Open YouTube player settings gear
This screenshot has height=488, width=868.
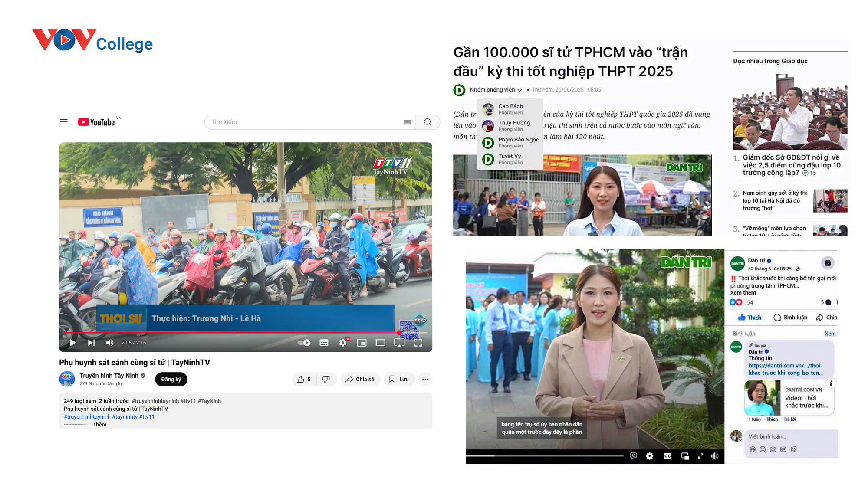(343, 343)
